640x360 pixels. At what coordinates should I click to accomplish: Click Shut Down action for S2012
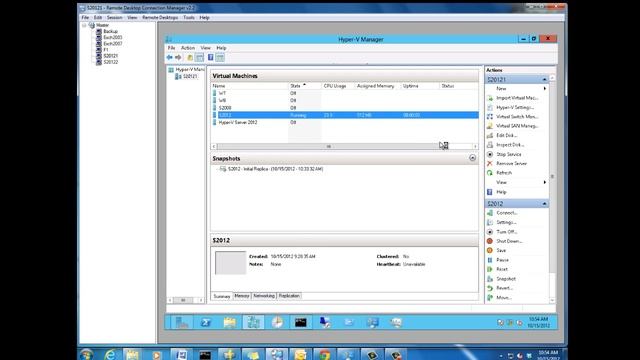[x=509, y=241]
